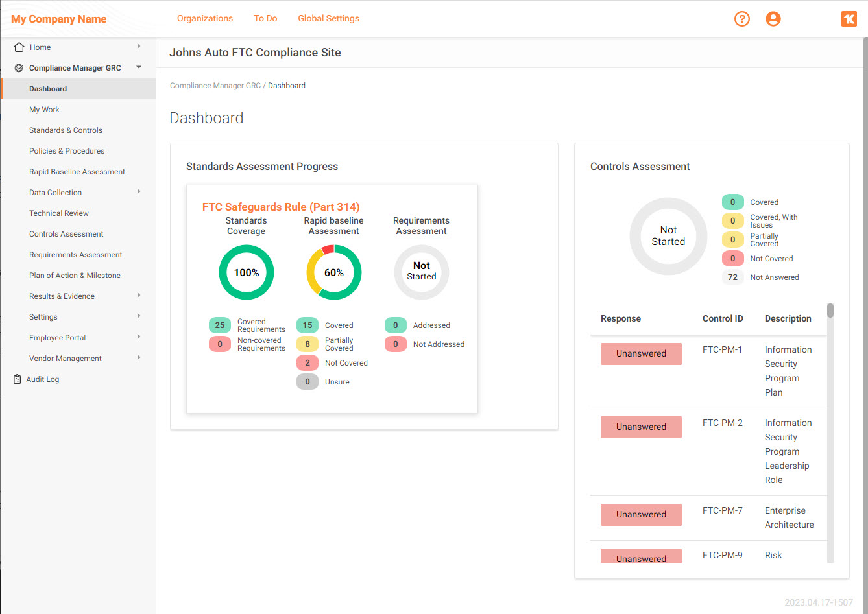The image size is (868, 614).
Task: Collapse the Compliance Manager GRC section
Action: [138, 67]
